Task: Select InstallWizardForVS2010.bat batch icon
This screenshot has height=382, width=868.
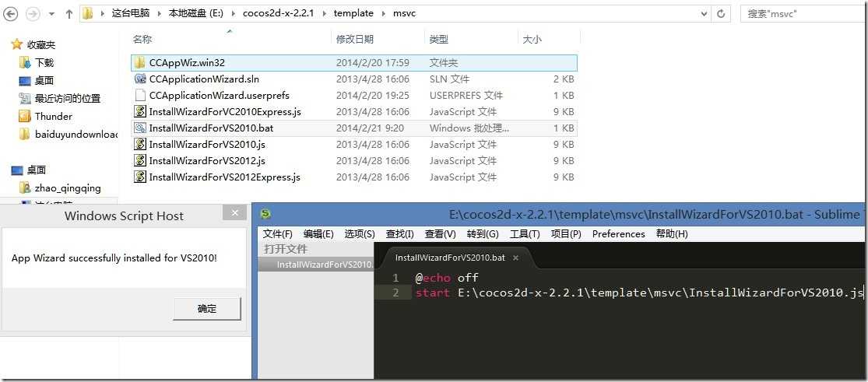Action: coord(140,128)
